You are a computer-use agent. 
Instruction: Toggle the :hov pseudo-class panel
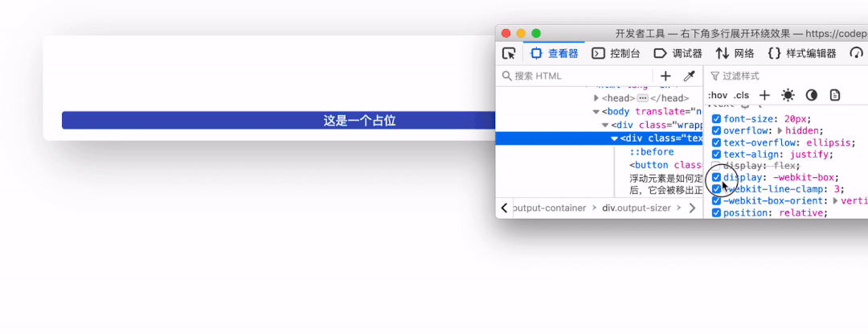[718, 95]
